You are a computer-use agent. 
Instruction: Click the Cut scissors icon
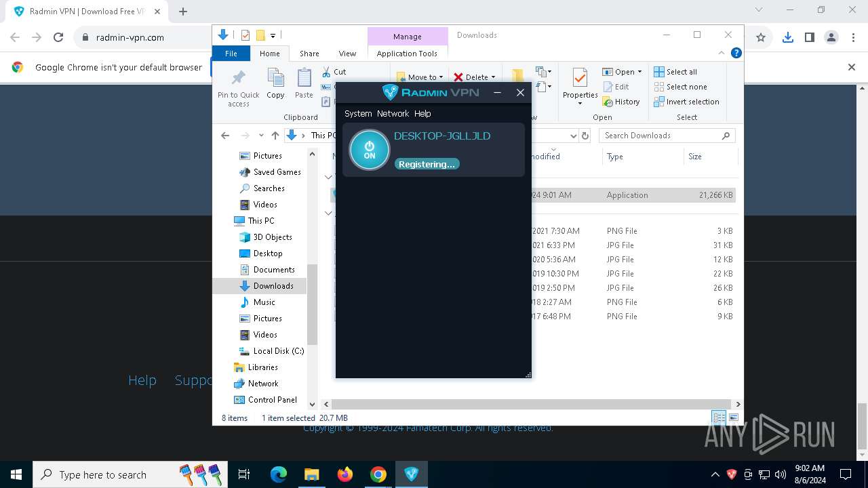point(327,72)
